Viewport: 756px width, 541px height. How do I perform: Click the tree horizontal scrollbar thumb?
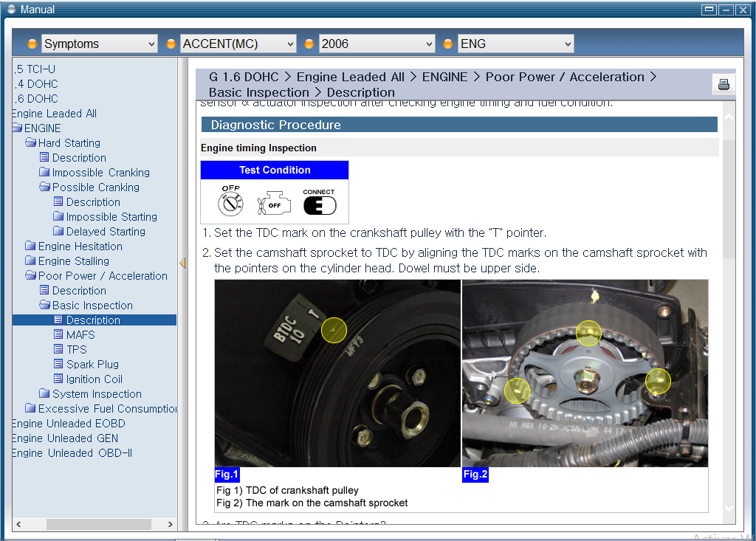pyautogui.click(x=99, y=524)
